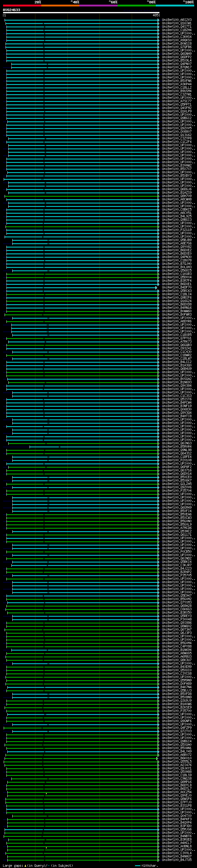Select the UniRef100_Q9BGI2 label
The image size is (197, 868).
177,118
